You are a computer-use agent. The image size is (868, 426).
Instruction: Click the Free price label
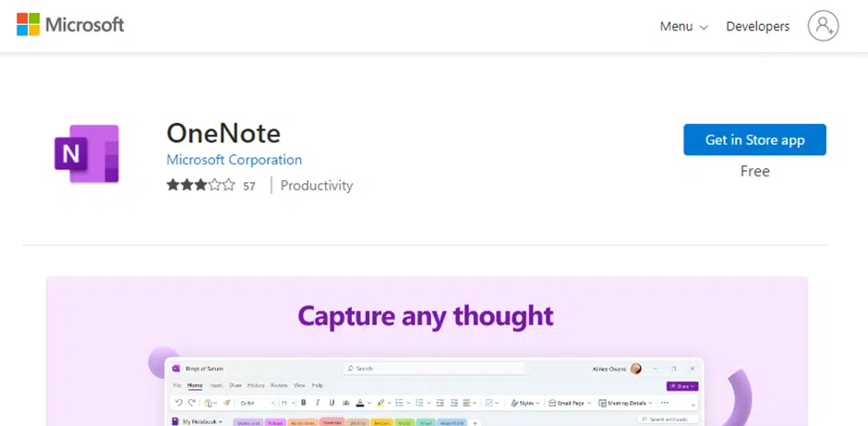(755, 171)
